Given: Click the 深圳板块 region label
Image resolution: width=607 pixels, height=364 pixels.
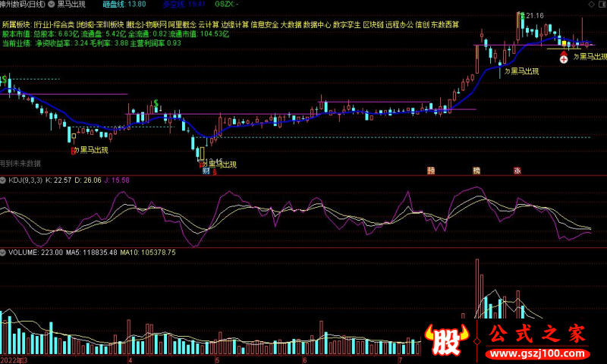Looking at the screenshot, I should pos(109,25).
